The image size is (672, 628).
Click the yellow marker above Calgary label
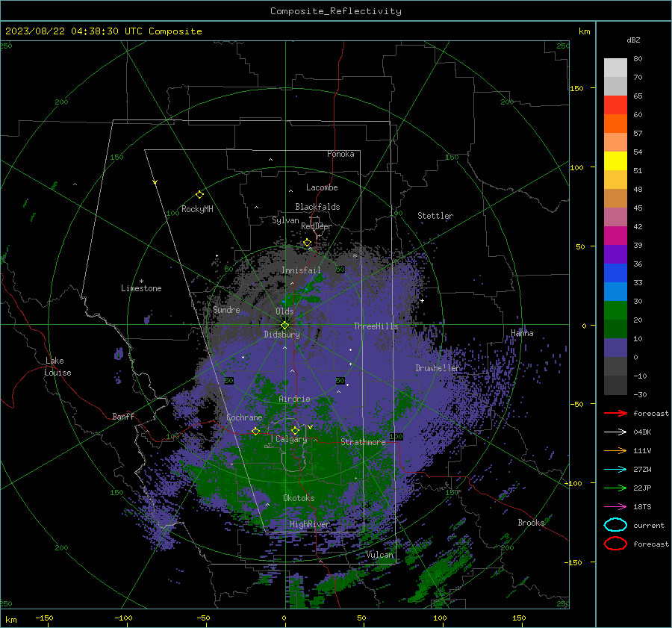click(295, 430)
